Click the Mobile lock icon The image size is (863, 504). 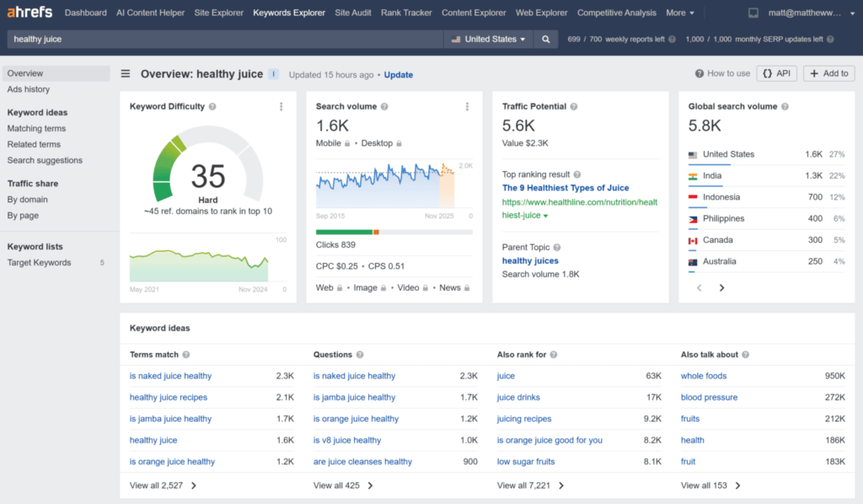click(x=347, y=143)
